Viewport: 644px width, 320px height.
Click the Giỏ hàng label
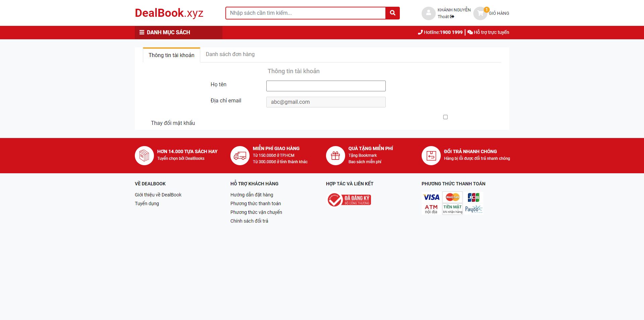(499, 13)
